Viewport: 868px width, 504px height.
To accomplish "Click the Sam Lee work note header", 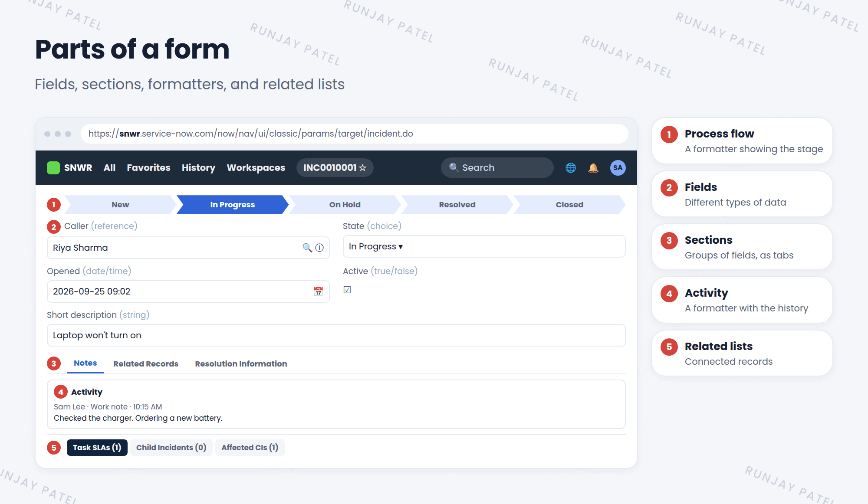I will click(108, 407).
